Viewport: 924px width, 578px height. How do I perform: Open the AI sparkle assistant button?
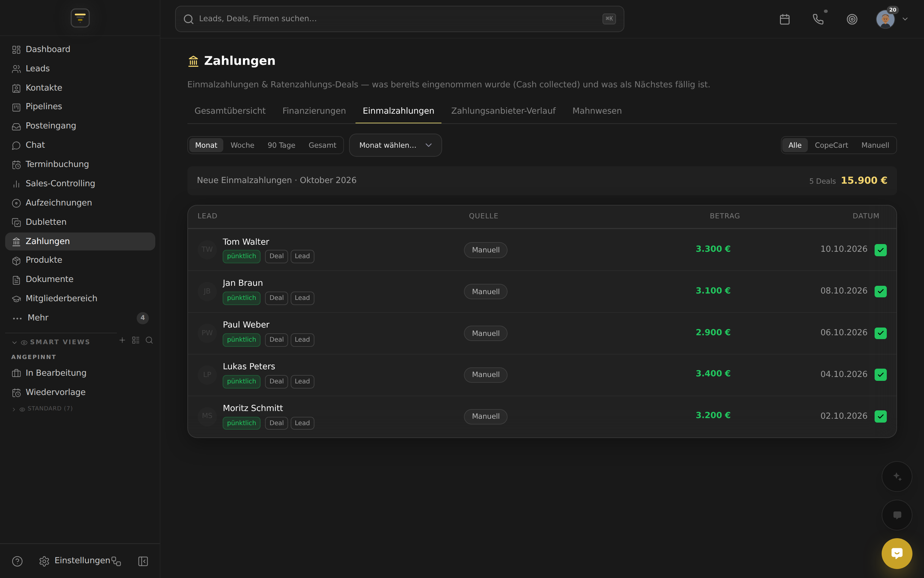[897, 476]
